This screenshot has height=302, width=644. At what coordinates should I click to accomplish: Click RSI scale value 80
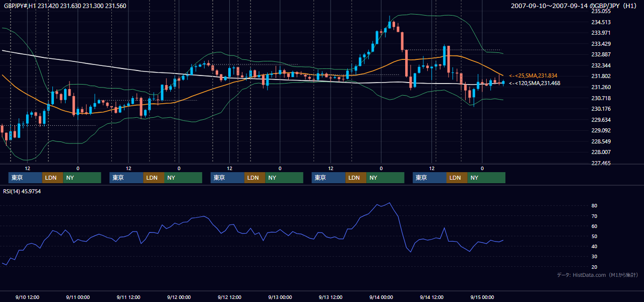[594, 206]
